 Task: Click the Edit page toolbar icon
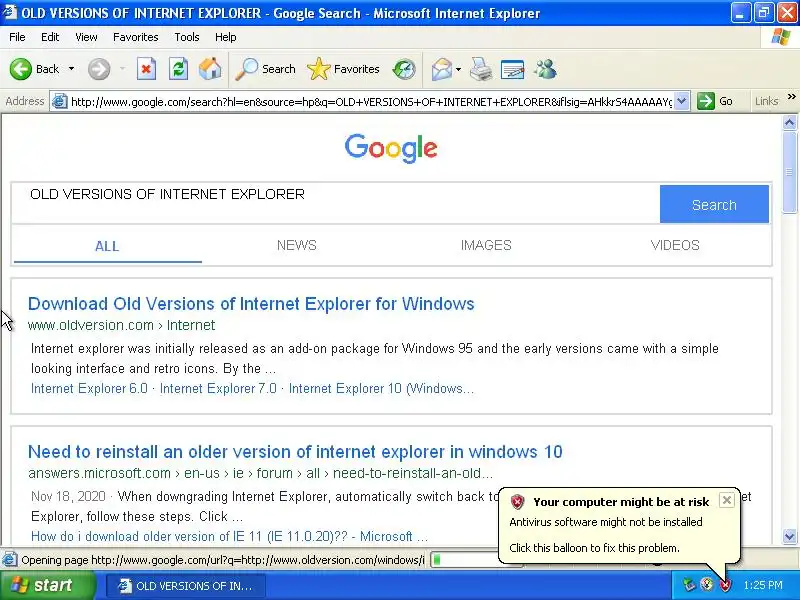pos(513,69)
